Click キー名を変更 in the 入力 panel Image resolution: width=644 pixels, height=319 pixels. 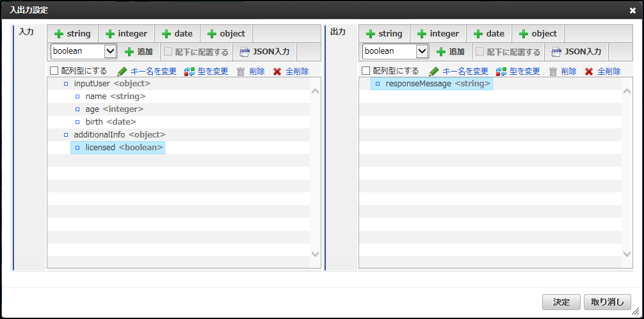(147, 72)
